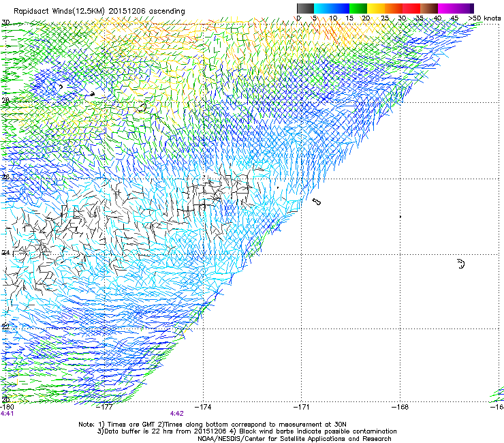Screen dimensions: 504x443
Task: Click the NOAA/NESDIS credit line
Action: tap(294, 439)
